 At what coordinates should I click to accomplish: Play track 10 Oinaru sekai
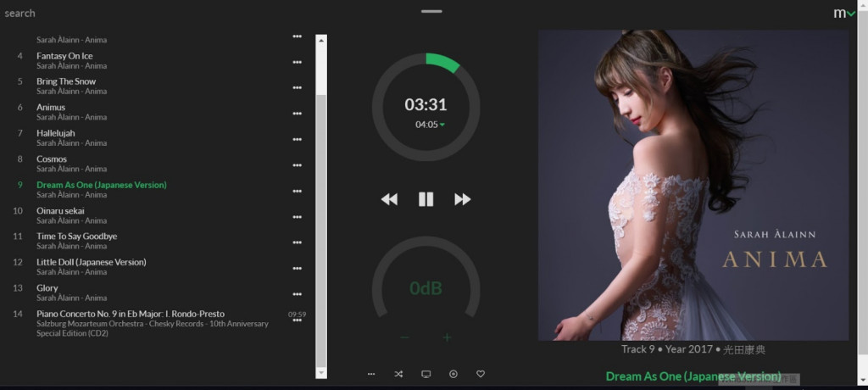tap(158, 215)
